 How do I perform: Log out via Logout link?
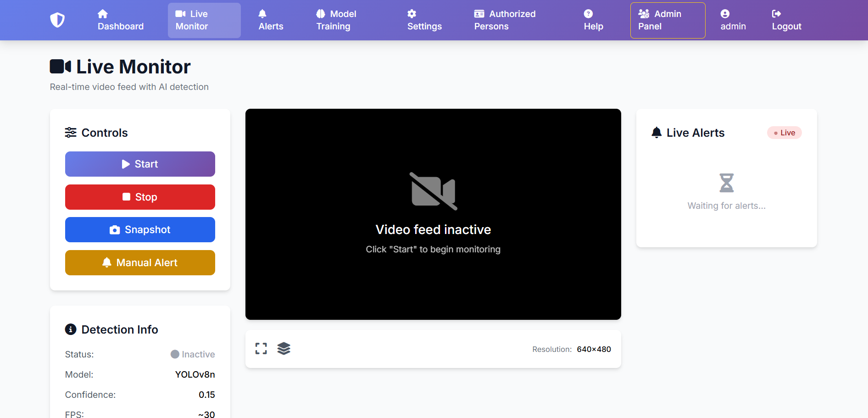point(786,20)
